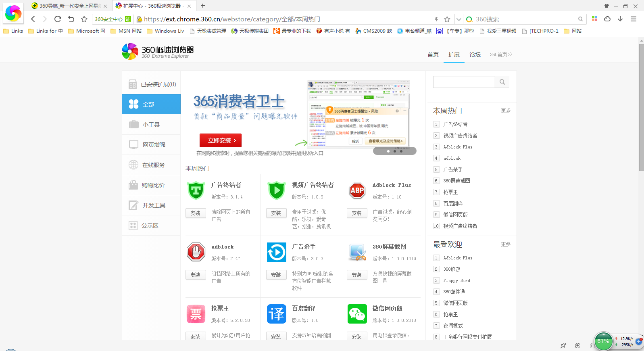Expand 更多 beside the 最受欢迎 list
This screenshot has width=644, height=351.
tap(506, 244)
